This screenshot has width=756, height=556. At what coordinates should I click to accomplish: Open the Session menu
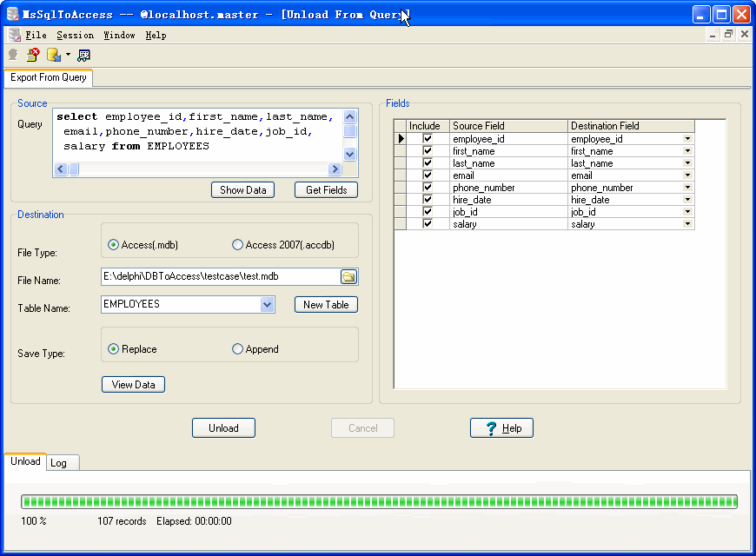pos(76,36)
